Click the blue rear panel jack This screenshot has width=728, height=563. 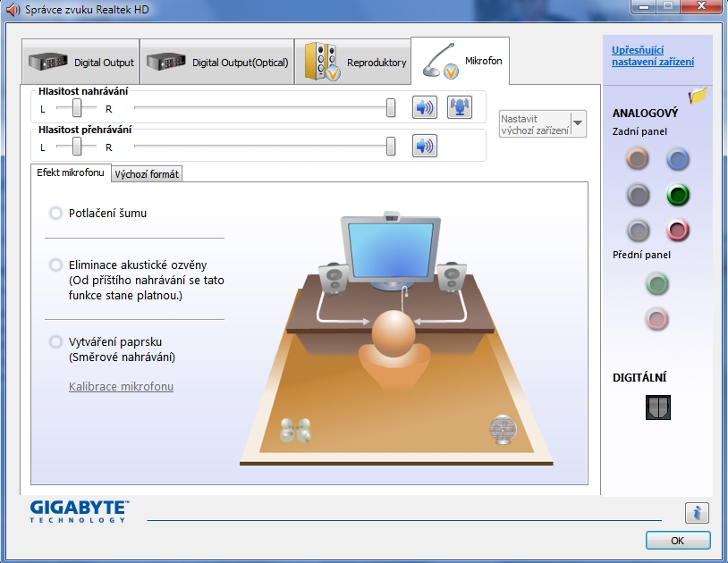(x=677, y=159)
